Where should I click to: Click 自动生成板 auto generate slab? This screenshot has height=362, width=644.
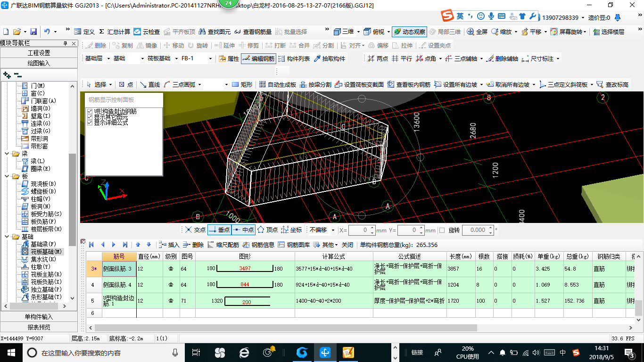click(x=277, y=84)
